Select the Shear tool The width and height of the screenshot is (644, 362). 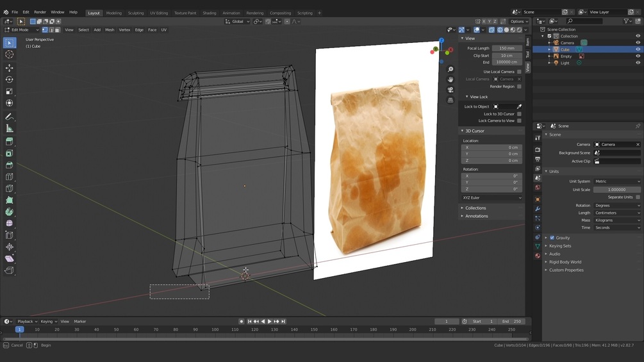[9, 259]
